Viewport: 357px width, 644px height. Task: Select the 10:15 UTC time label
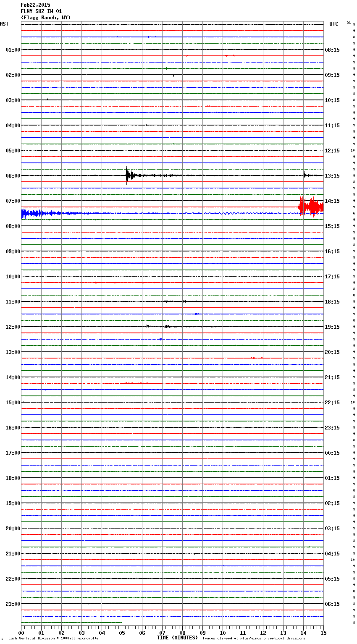tap(332, 100)
